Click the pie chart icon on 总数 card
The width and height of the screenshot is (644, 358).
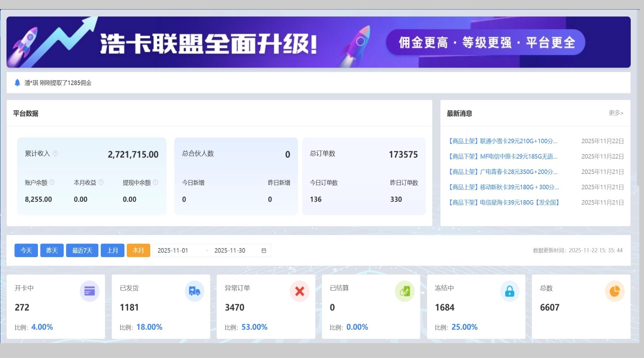pos(615,291)
